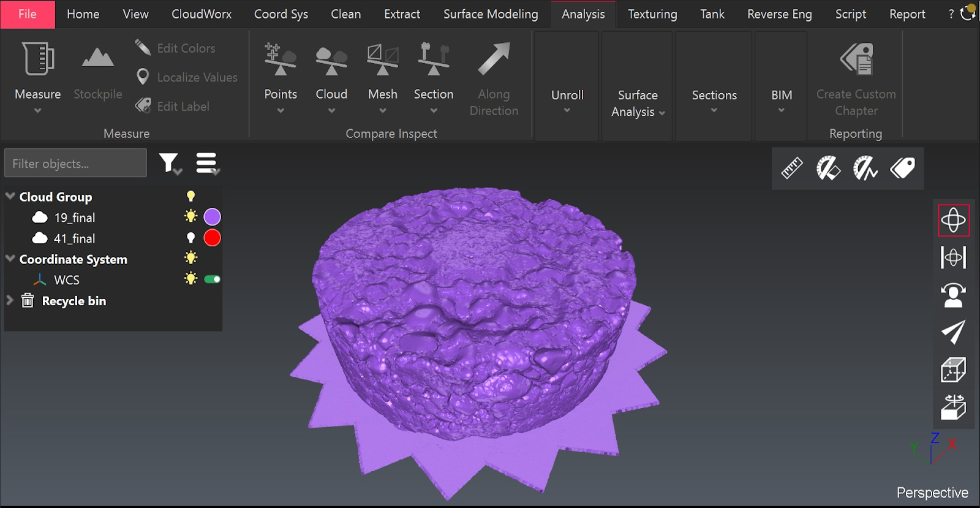The height and width of the screenshot is (508, 980).
Task: Select the 41_final tree item
Action: 75,238
